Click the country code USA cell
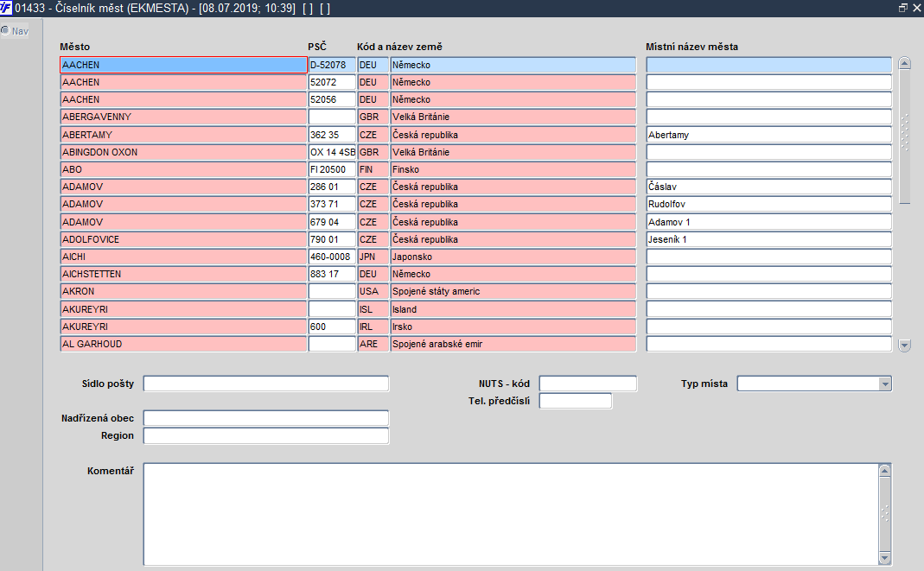 coord(373,291)
